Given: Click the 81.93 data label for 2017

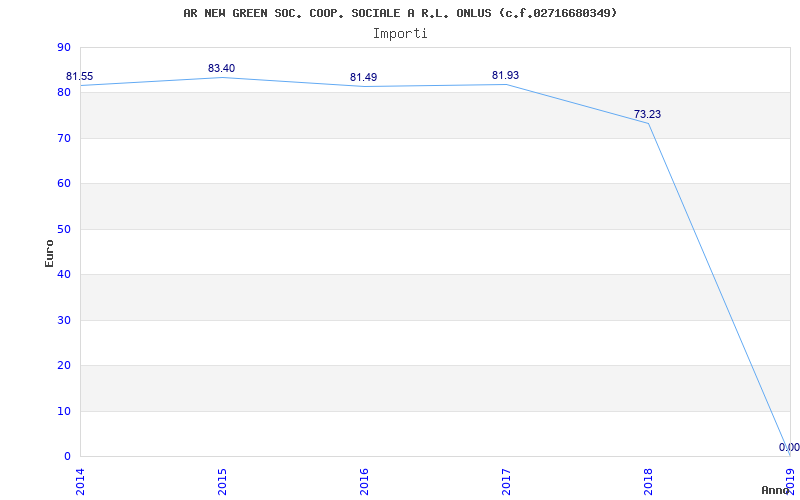Looking at the screenshot, I should [x=505, y=76].
